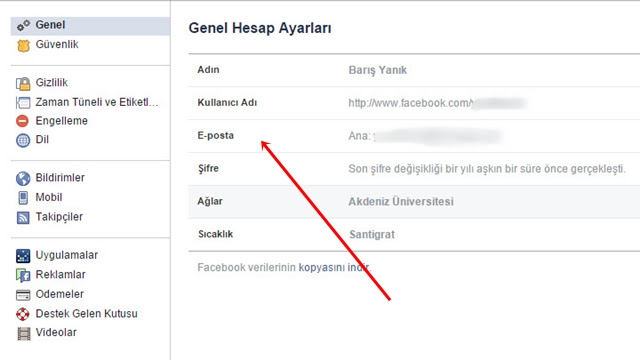
Task: Click the Zaman Tüneli timeline icon
Action: (x=23, y=102)
